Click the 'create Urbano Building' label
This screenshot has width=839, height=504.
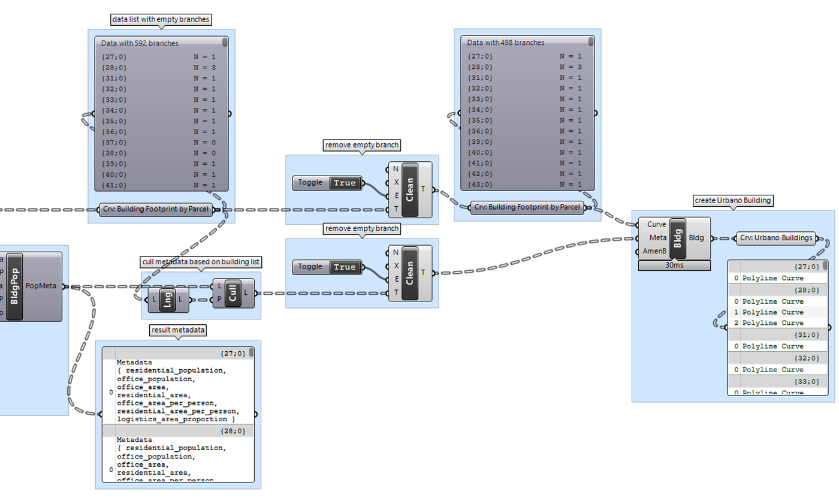tap(733, 200)
